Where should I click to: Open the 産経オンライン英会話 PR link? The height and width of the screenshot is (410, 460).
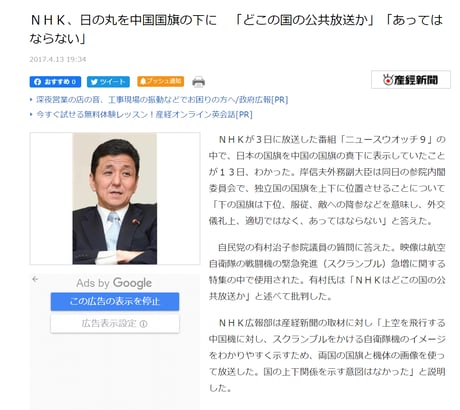144,114
